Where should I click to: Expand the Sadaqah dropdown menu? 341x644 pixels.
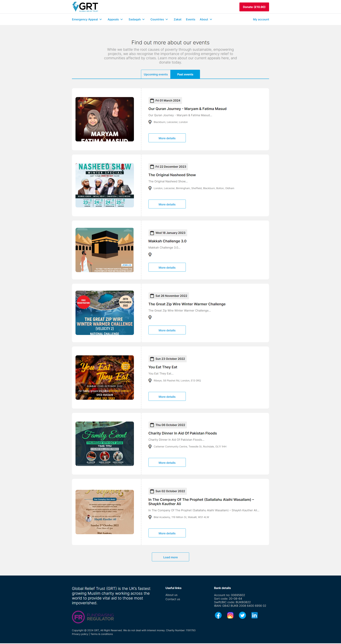tap(136, 20)
